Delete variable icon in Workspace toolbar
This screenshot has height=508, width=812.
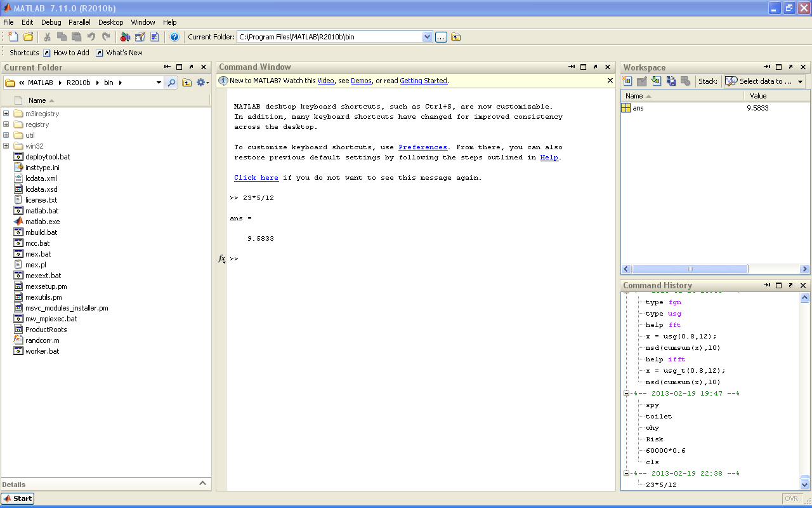(x=686, y=81)
